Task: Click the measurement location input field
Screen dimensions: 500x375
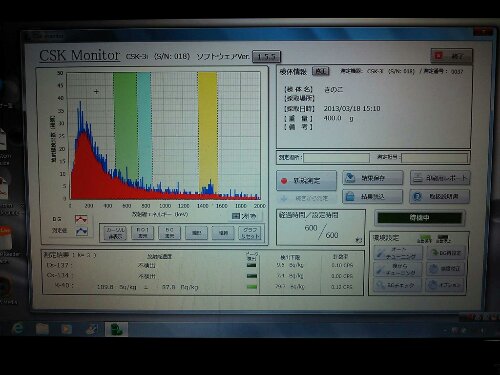Action: point(336,158)
